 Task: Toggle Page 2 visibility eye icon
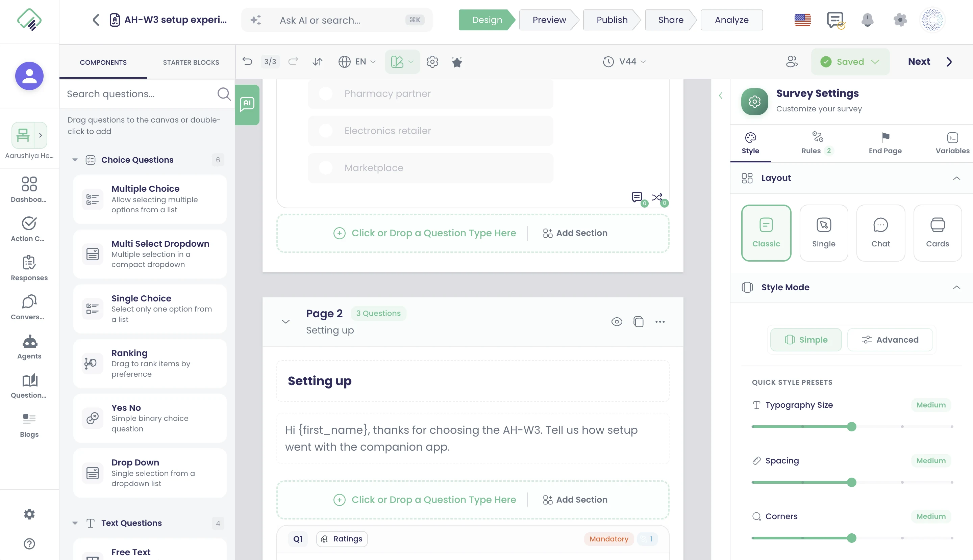pos(617,322)
